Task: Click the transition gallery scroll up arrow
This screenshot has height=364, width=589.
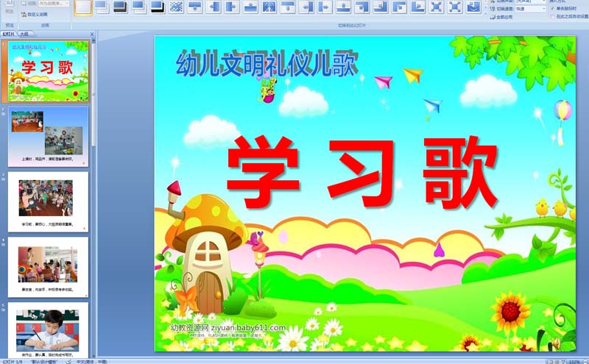Action: tap(486, 1)
